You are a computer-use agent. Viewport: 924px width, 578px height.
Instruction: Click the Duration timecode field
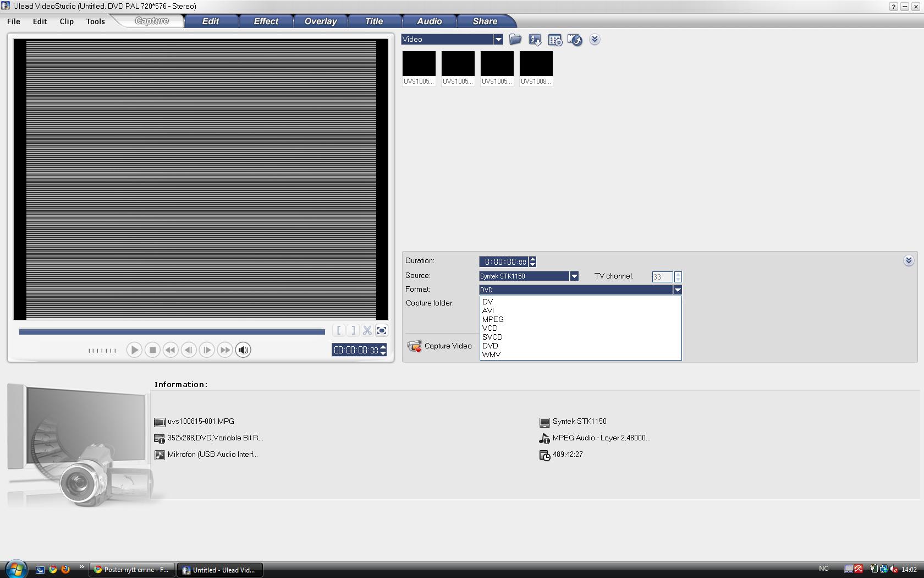pyautogui.click(x=504, y=261)
